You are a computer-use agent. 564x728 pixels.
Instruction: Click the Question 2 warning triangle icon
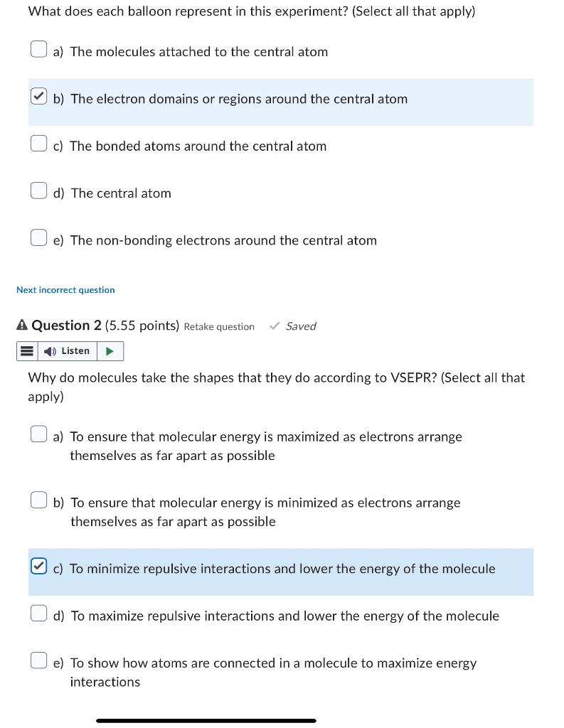(x=22, y=325)
